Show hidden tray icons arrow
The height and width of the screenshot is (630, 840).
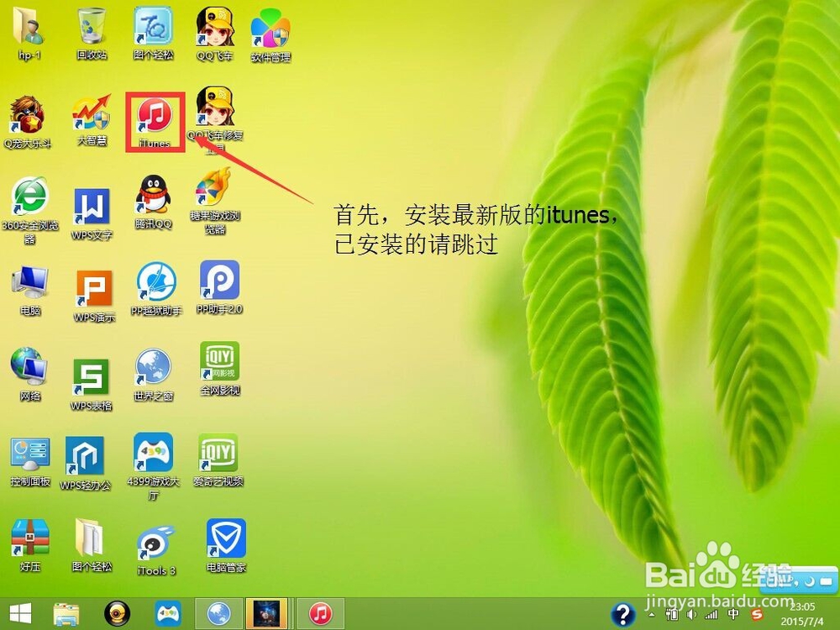pos(652,615)
